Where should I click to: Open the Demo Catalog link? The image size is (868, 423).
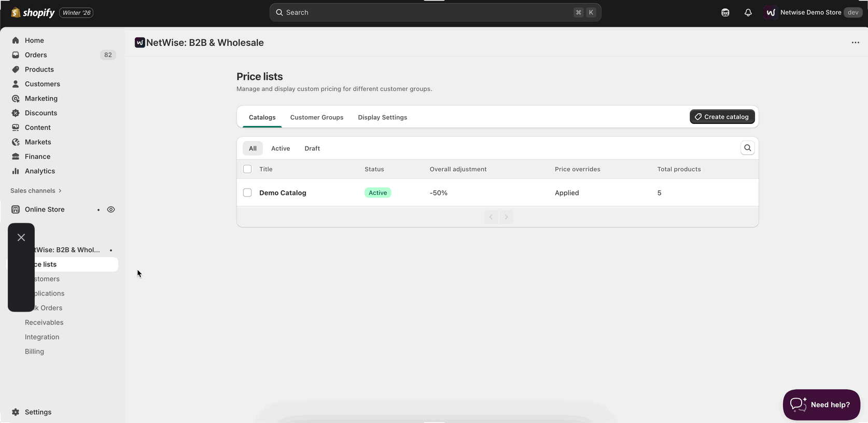coord(283,193)
